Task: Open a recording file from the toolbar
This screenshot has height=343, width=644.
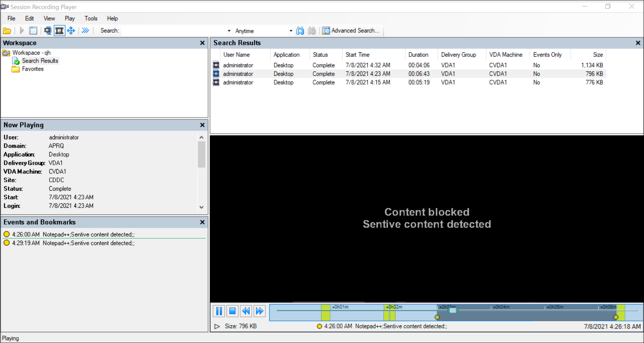Action: click(7, 31)
